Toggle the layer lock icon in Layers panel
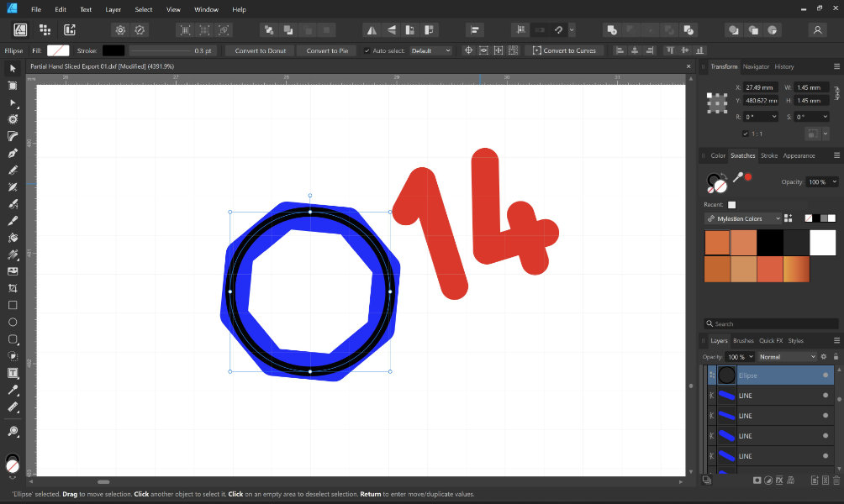The width and height of the screenshot is (844, 504). click(x=836, y=357)
